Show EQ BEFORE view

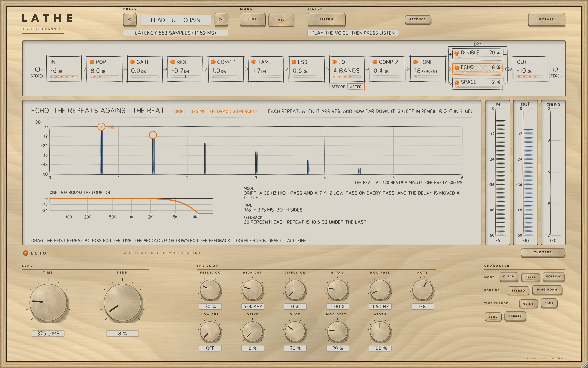point(338,87)
